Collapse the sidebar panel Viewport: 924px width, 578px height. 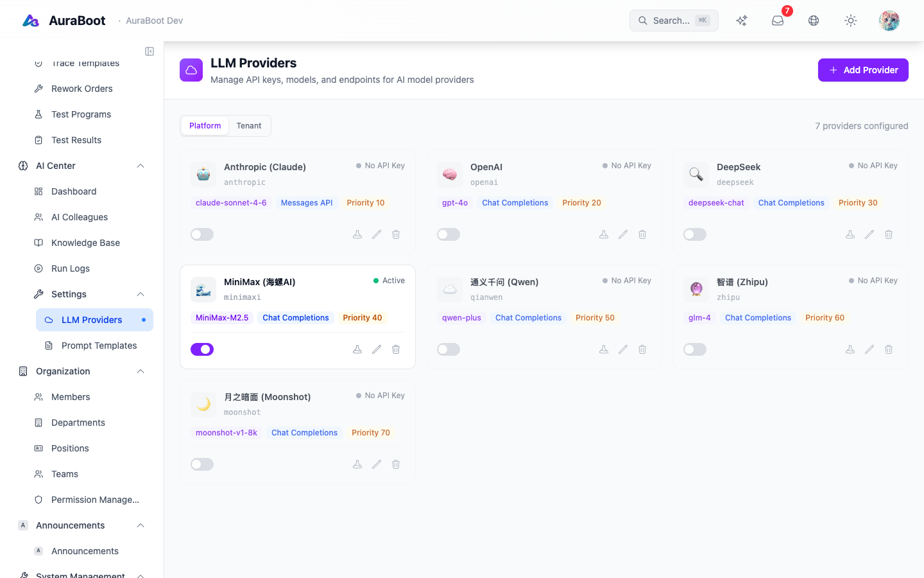click(x=150, y=51)
